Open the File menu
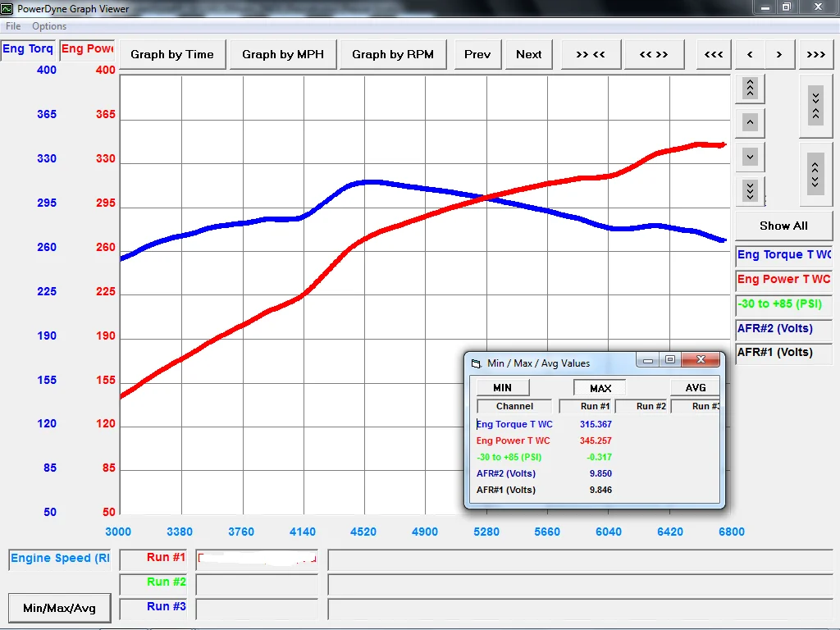This screenshot has height=630, width=840. 13,26
